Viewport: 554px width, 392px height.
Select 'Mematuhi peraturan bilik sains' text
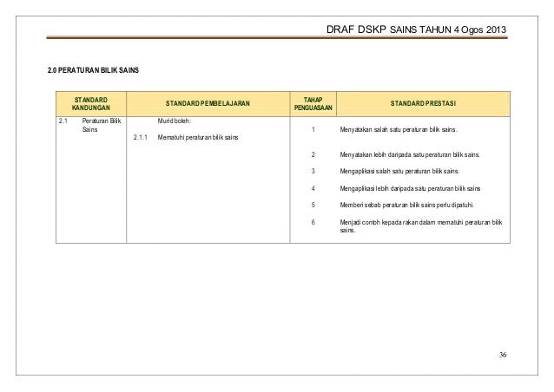point(198,137)
